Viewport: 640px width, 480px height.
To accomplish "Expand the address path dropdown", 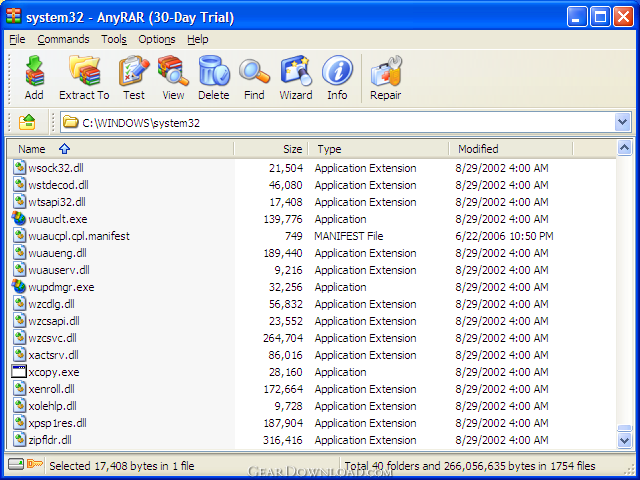I will coord(622,122).
